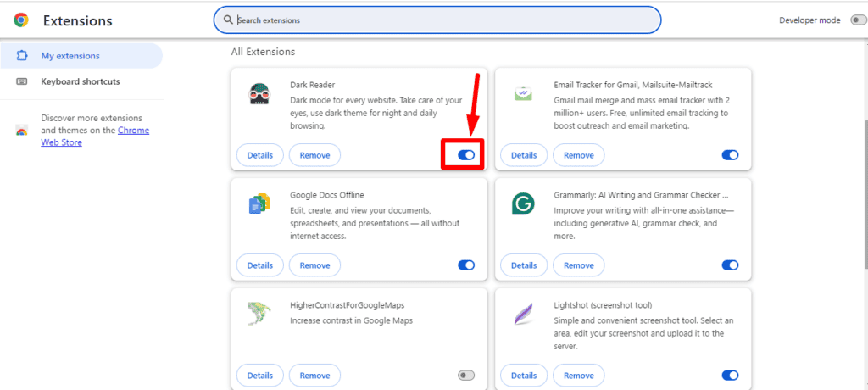Remove the Lightshot extension
This screenshot has height=390, width=868.
[x=579, y=375]
